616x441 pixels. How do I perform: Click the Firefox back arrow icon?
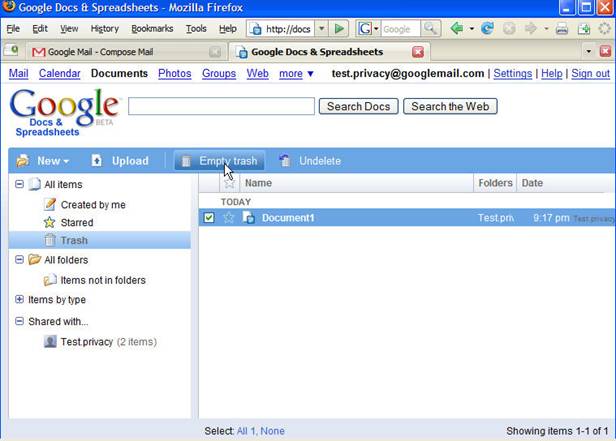coord(456,29)
